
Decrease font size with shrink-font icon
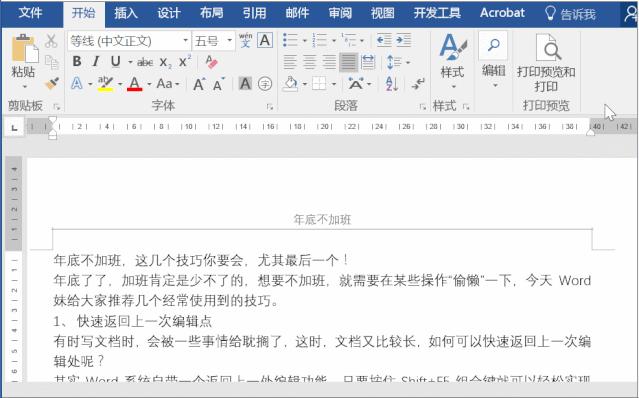(219, 84)
